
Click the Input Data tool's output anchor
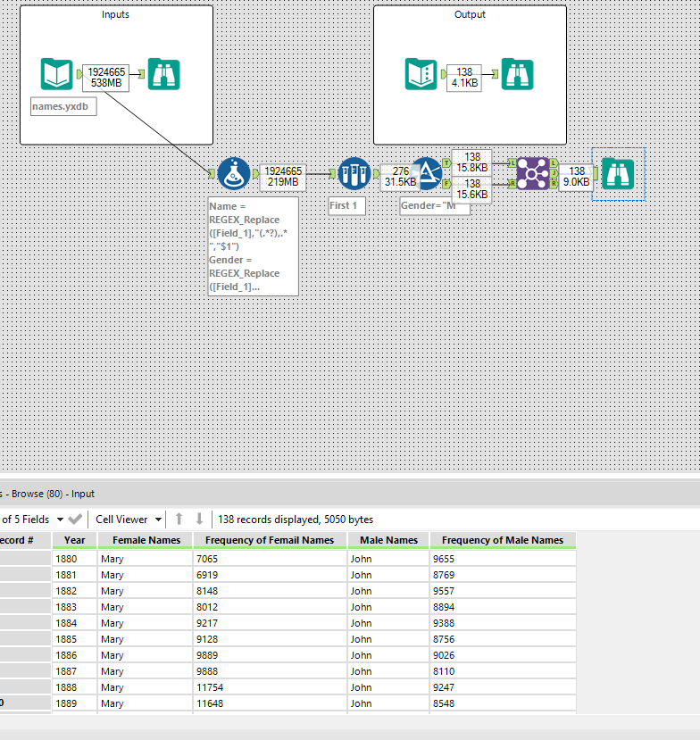point(79,74)
